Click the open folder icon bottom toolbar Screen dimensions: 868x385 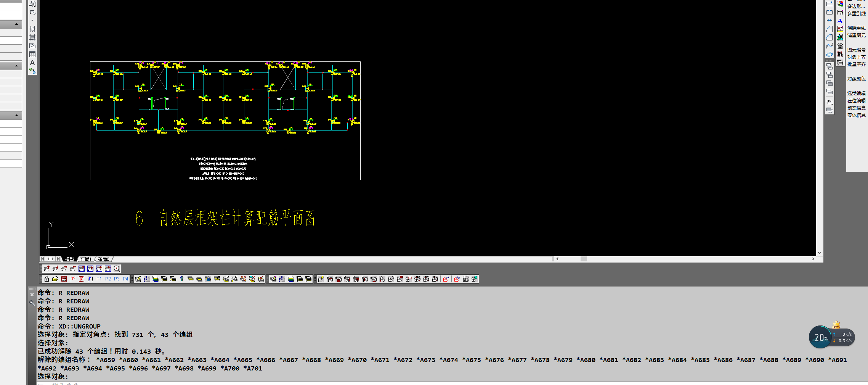click(55, 279)
